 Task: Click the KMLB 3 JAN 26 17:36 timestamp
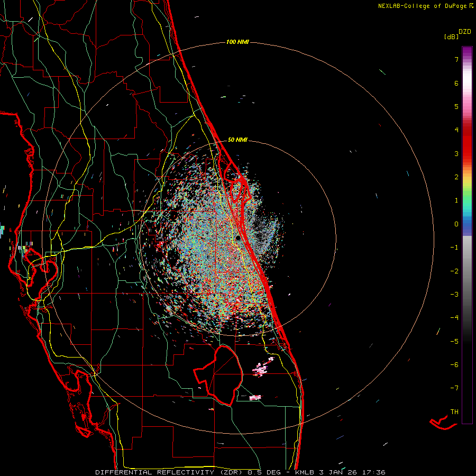[340, 472]
